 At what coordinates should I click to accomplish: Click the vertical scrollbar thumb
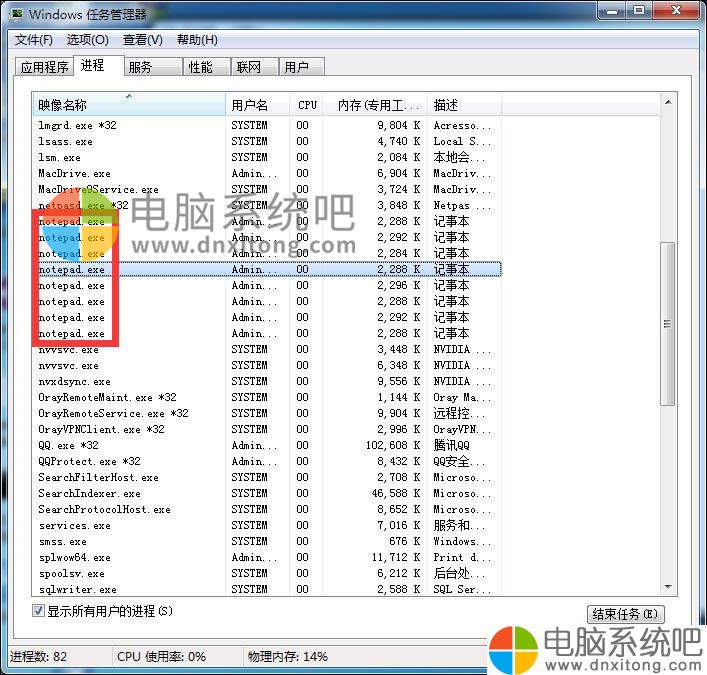pos(668,324)
